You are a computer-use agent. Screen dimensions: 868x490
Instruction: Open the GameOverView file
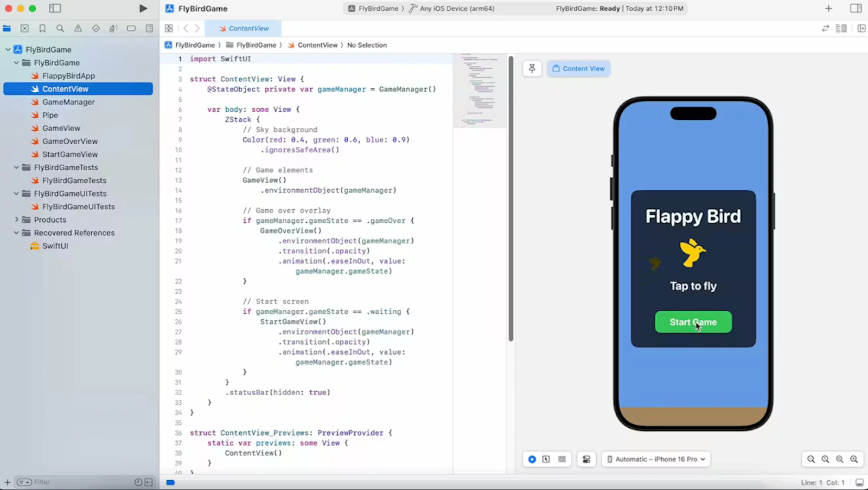pyautogui.click(x=70, y=141)
